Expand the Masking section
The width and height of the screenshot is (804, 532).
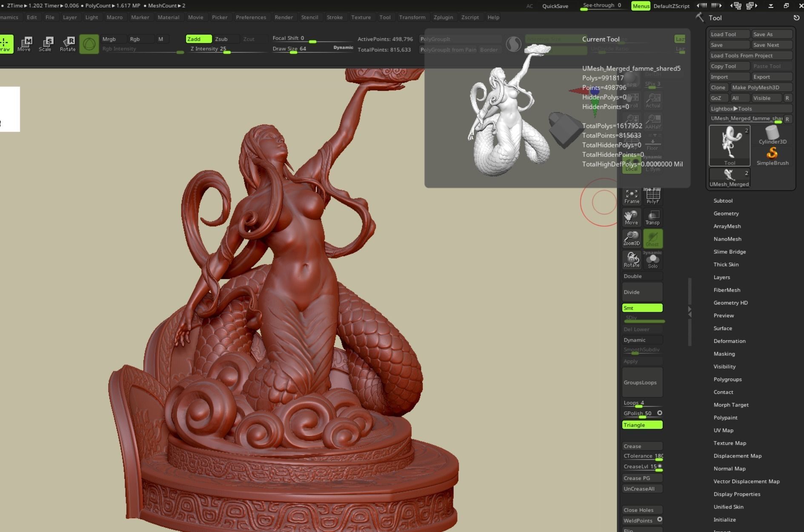click(x=724, y=354)
